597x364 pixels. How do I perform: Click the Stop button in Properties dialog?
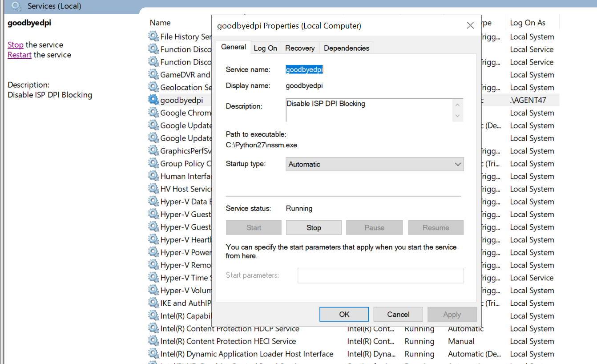314,227
